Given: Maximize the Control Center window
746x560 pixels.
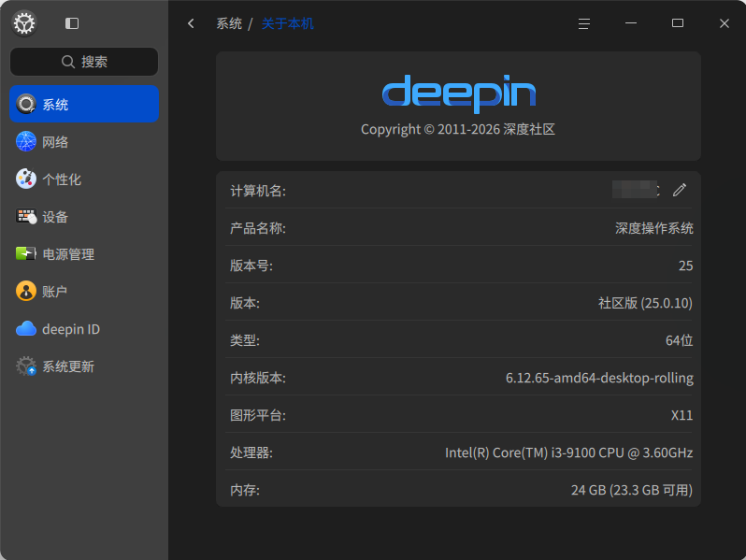Looking at the screenshot, I should [678, 23].
